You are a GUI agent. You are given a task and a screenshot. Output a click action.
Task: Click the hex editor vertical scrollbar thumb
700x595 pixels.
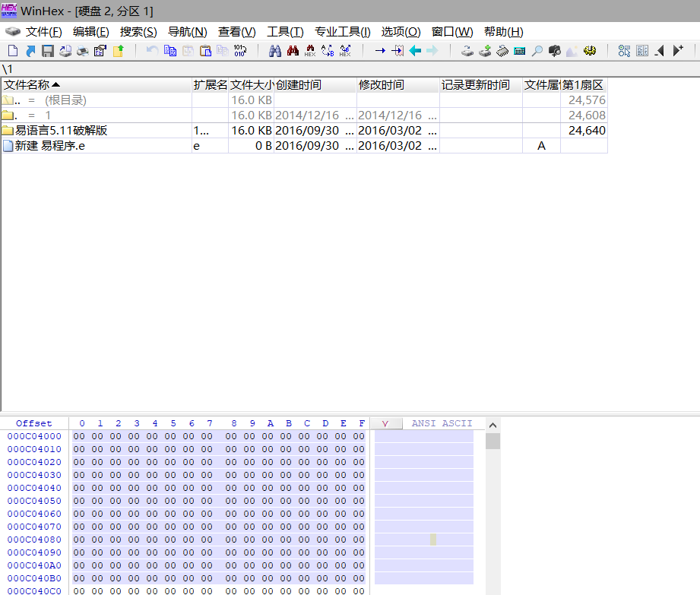(493, 441)
